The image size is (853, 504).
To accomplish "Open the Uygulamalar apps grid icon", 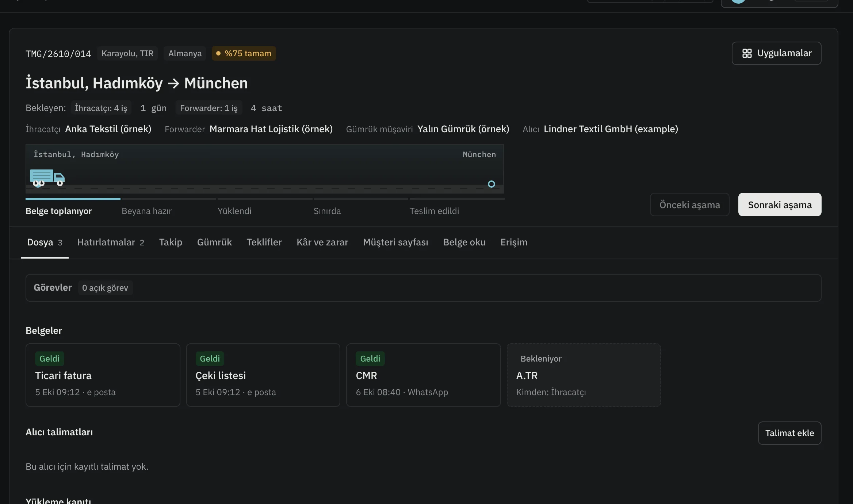I will click(x=747, y=53).
